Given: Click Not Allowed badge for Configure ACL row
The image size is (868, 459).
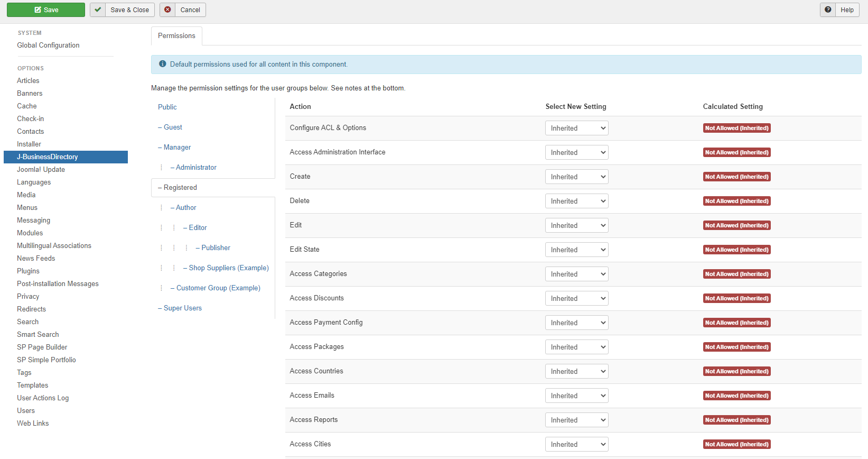Looking at the screenshot, I should tap(736, 128).
